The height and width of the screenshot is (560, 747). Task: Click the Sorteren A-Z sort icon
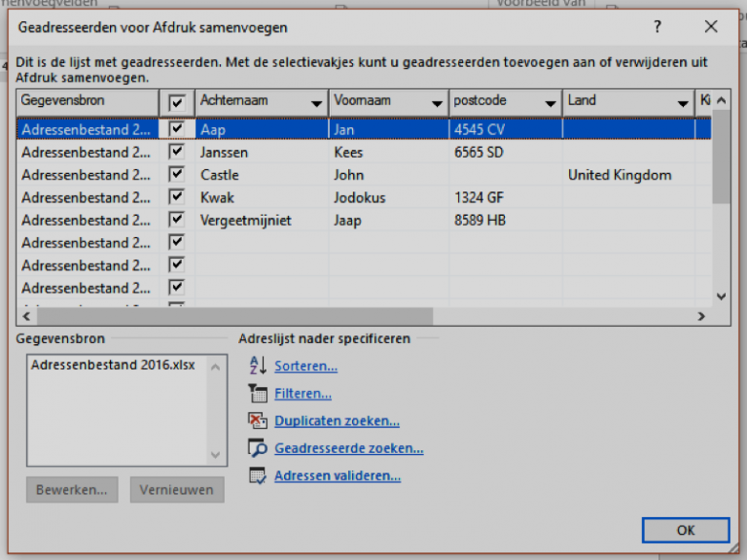257,367
